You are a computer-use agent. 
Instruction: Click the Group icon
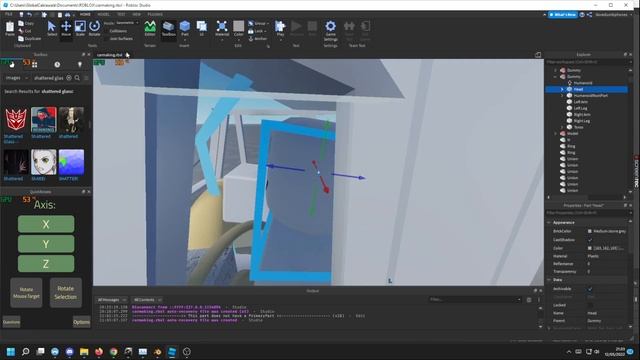[251, 23]
